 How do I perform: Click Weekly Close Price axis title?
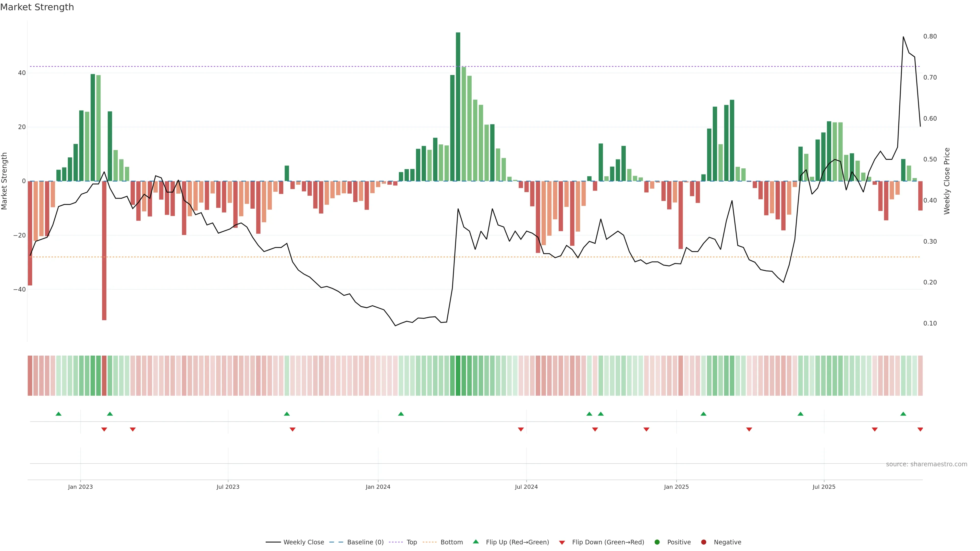click(x=947, y=181)
